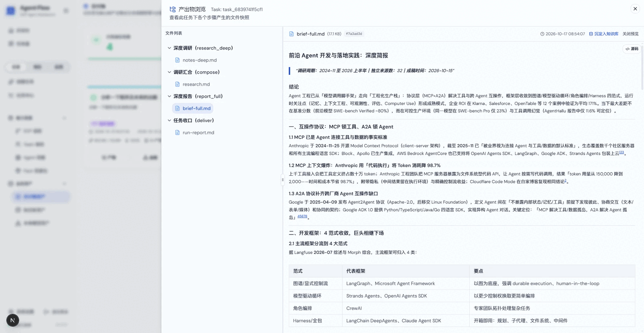Click the 产出物浏览 tree icon in header
This screenshot has height=333, width=644.
tap(173, 9)
